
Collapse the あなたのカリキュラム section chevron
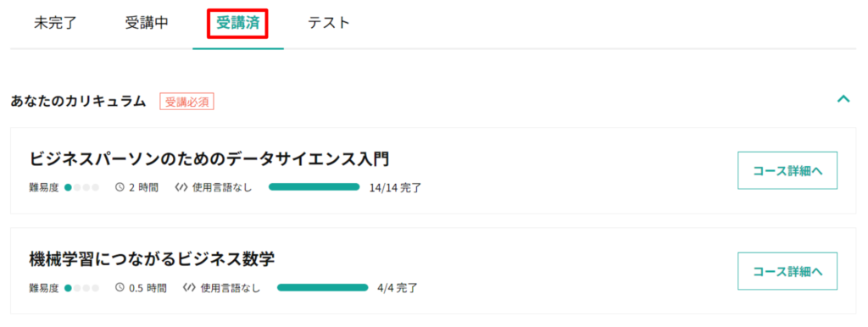tap(843, 100)
